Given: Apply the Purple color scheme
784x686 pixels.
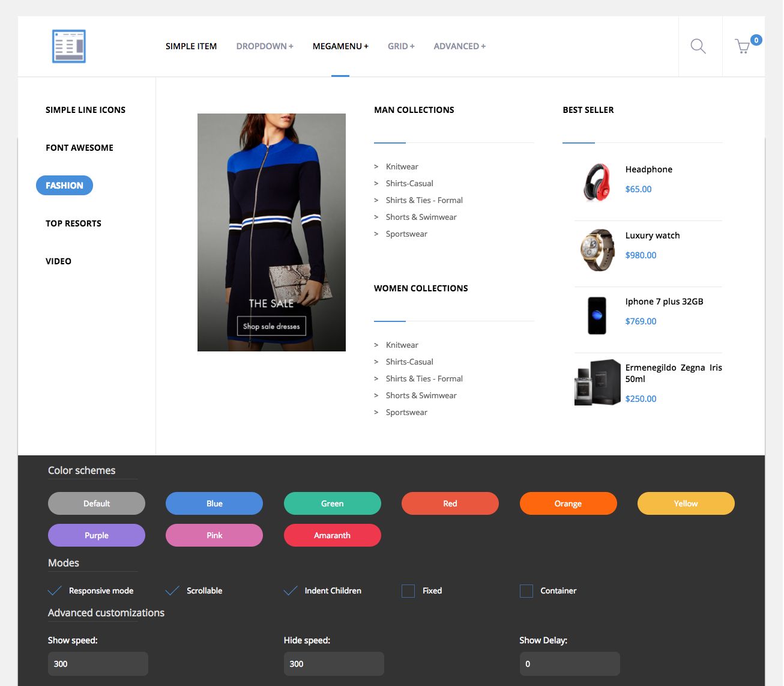Looking at the screenshot, I should (97, 535).
